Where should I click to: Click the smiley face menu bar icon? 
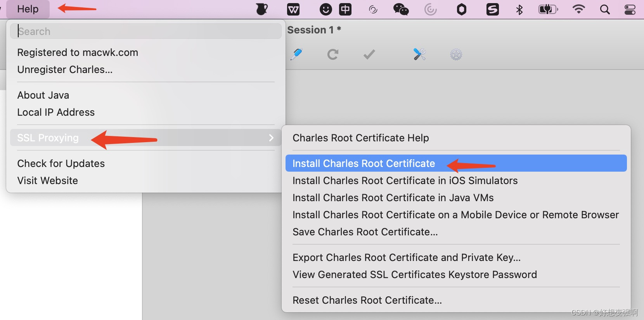(326, 9)
